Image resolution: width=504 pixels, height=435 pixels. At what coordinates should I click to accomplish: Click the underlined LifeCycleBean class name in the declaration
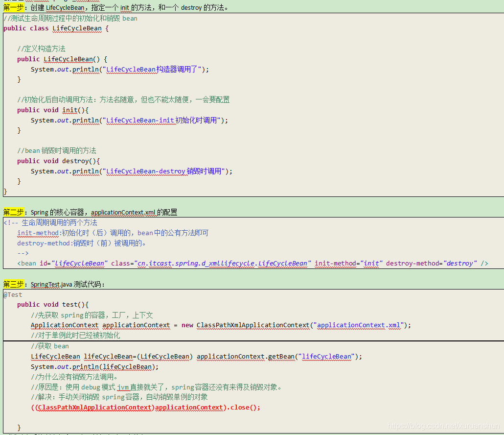[x=77, y=28]
